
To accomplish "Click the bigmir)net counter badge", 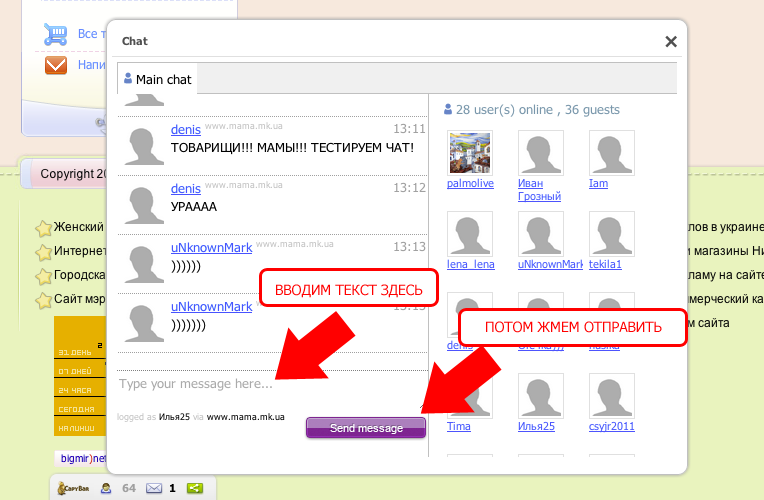I will click(80, 458).
